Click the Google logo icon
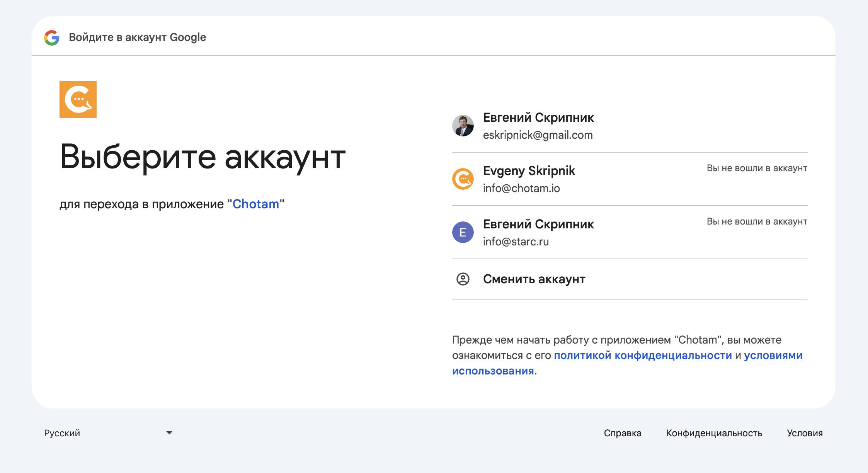 point(52,37)
